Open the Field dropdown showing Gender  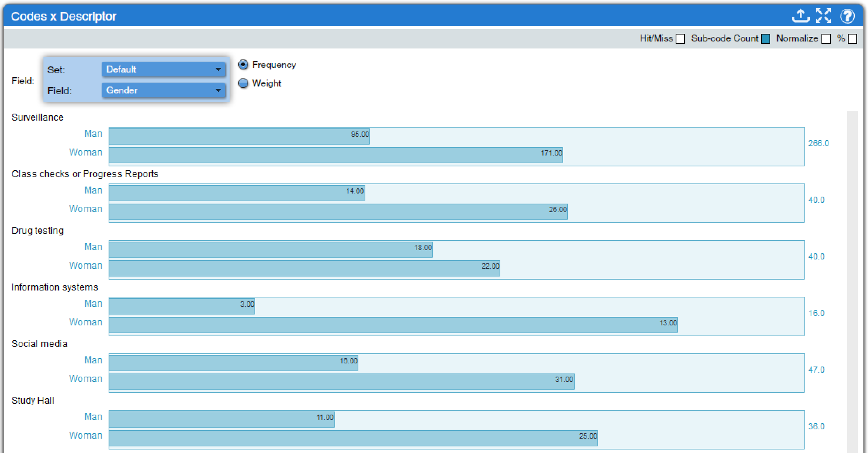click(x=163, y=90)
